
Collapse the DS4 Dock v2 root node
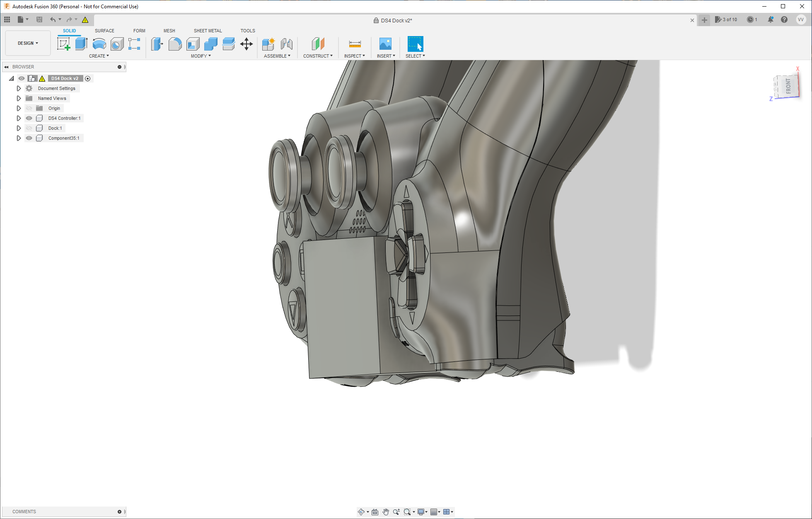(x=12, y=78)
